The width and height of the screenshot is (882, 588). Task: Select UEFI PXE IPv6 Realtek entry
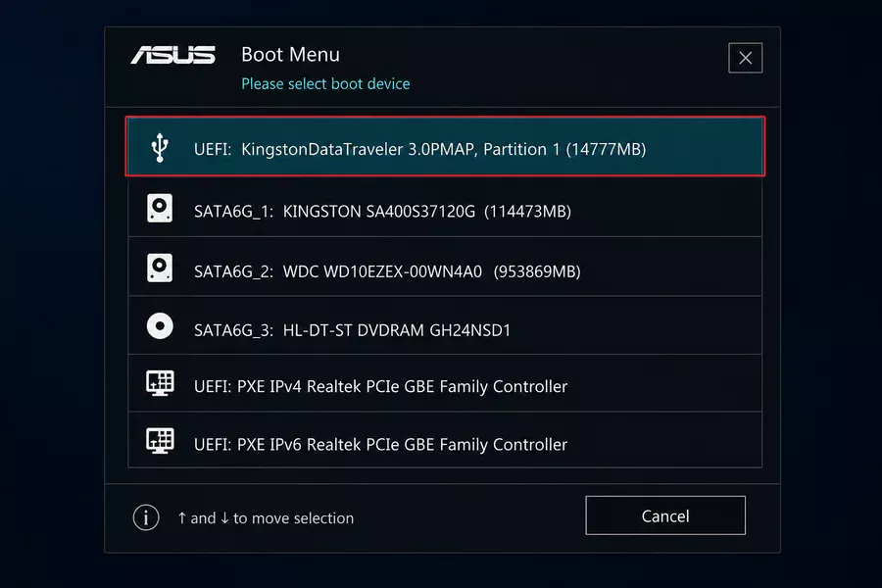coord(445,440)
